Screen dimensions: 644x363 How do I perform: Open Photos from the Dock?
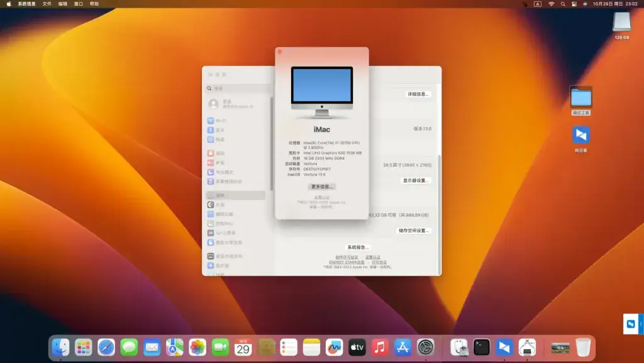point(197,347)
